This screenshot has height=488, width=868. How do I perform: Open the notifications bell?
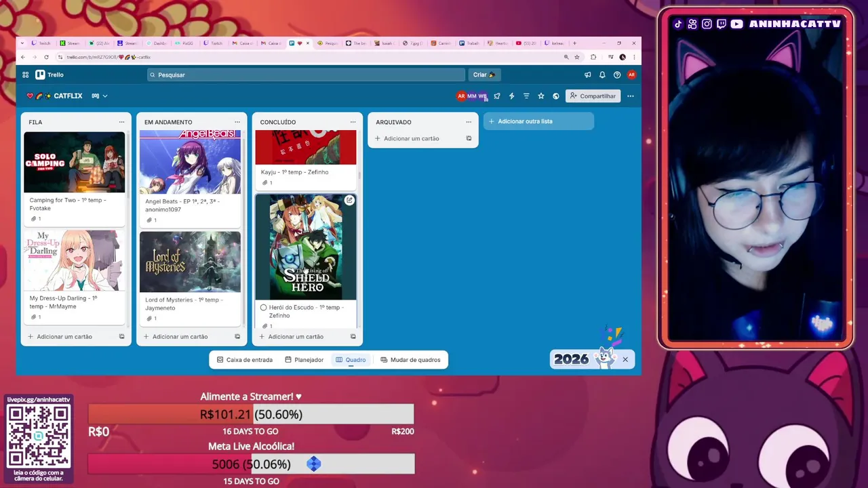[x=602, y=75]
